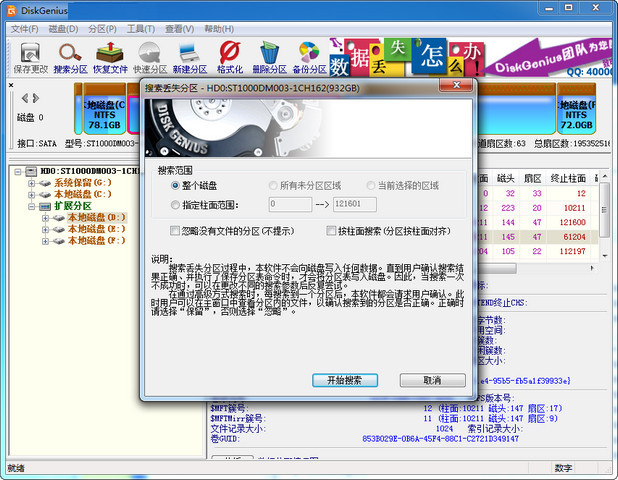Image resolution: width=618 pixels, height=480 pixels.
Task: Select the 整个磁盘 radio button
Action: click(175, 186)
